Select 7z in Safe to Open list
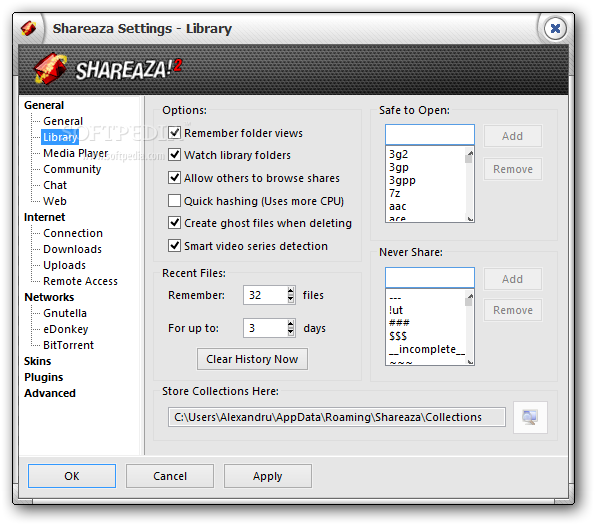 [395, 193]
